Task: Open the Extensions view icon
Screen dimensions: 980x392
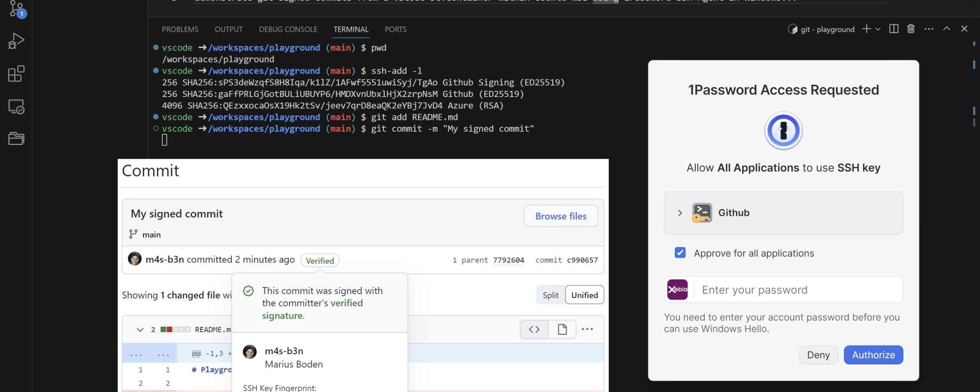Action: pyautogui.click(x=16, y=74)
